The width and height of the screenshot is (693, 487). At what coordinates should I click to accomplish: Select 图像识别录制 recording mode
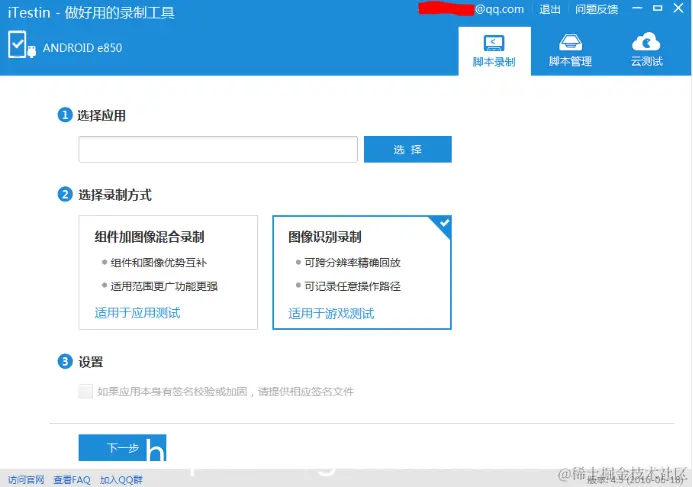point(362,272)
